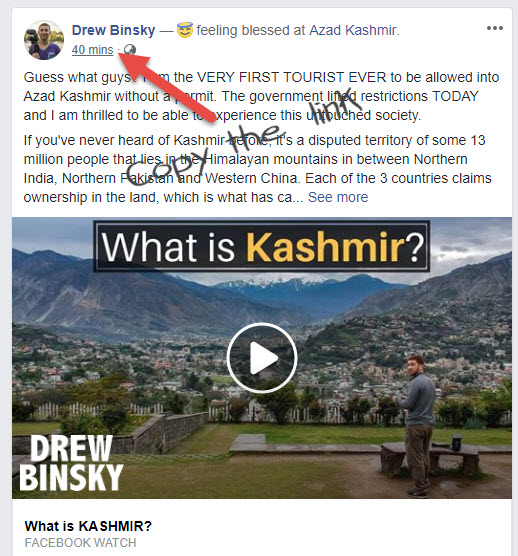
Task: Click the Drew Binsky name link
Action: pyautogui.click(x=113, y=30)
